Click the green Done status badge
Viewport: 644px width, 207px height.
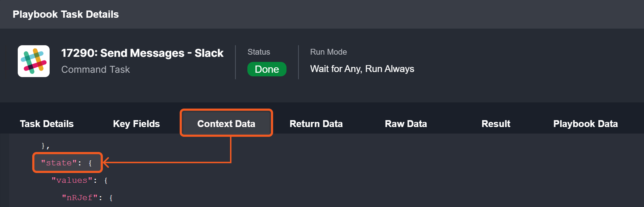click(x=267, y=69)
